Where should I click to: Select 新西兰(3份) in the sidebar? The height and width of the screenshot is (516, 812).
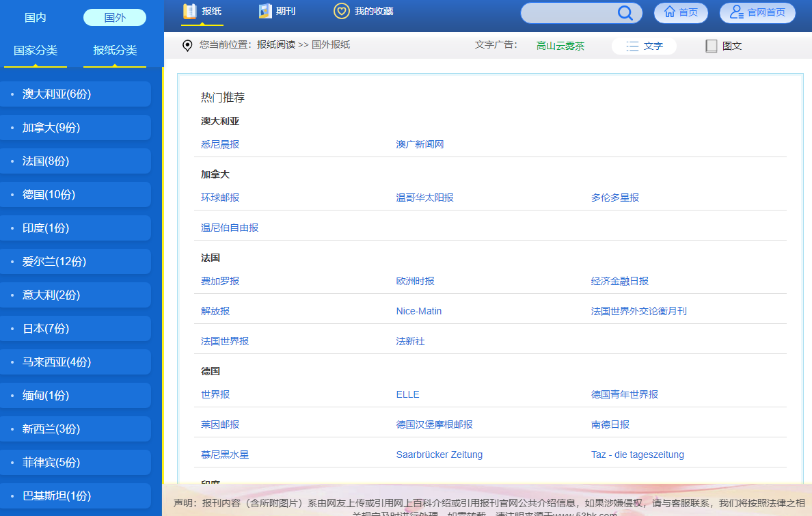click(76, 429)
